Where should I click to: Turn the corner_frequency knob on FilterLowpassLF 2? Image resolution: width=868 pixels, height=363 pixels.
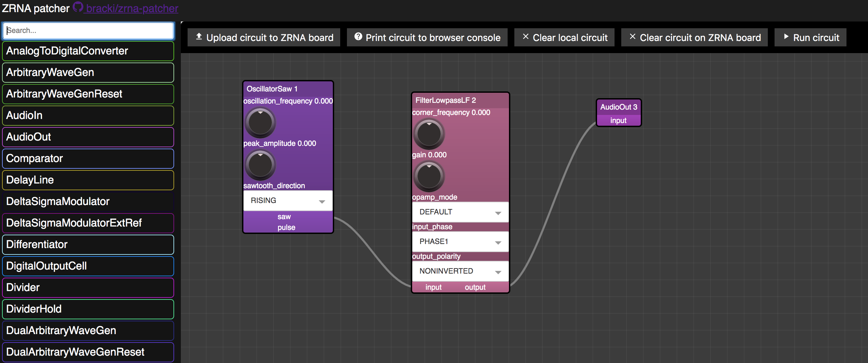click(429, 134)
